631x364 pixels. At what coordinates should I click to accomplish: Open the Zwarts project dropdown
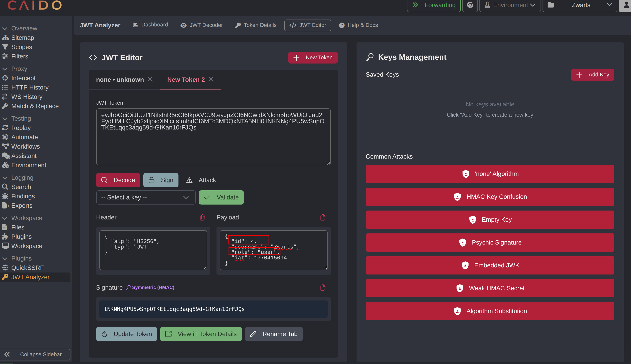(579, 5)
